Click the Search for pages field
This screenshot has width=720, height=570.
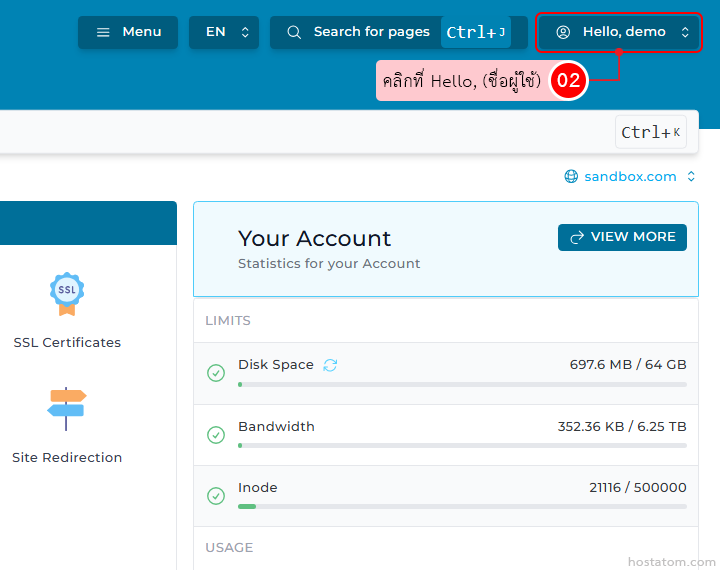click(x=371, y=32)
